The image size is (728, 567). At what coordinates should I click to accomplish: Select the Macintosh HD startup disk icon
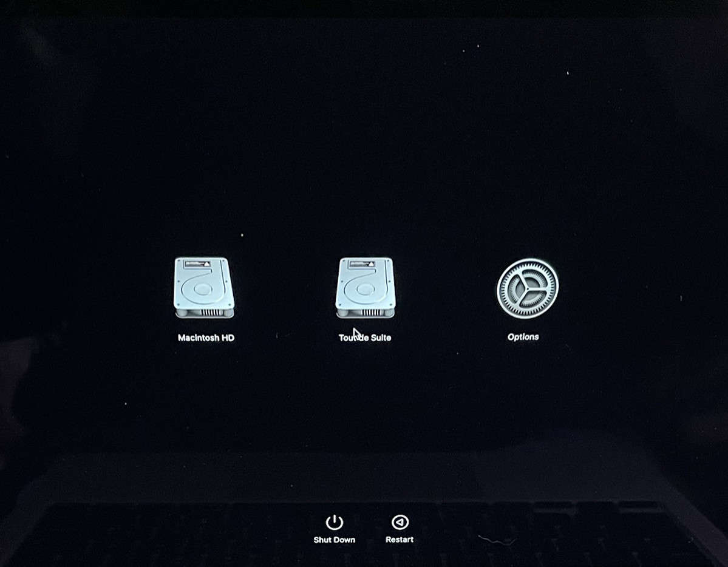(x=204, y=288)
